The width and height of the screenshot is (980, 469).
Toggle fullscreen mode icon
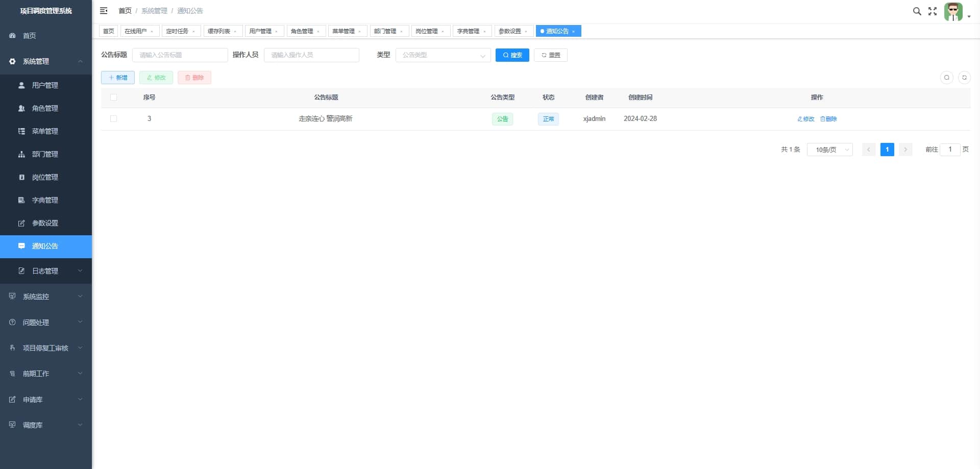(x=933, y=11)
